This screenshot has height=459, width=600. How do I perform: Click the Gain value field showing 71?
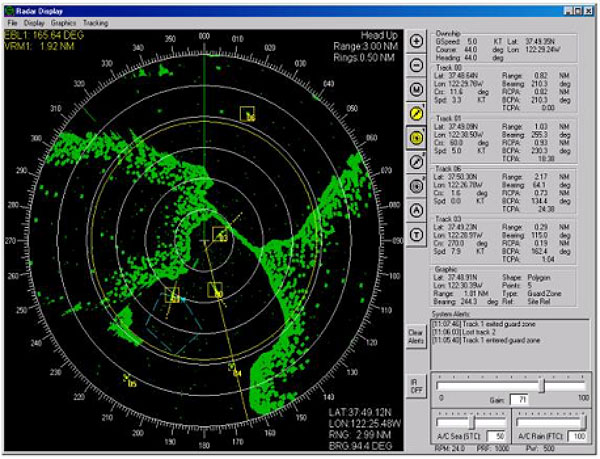pos(519,400)
